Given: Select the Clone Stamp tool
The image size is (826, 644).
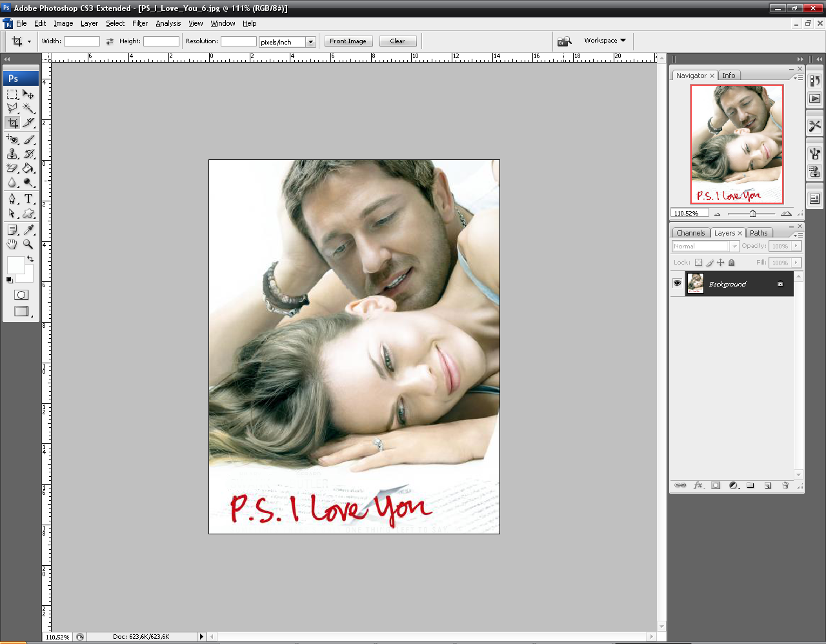Looking at the screenshot, I should pos(12,154).
